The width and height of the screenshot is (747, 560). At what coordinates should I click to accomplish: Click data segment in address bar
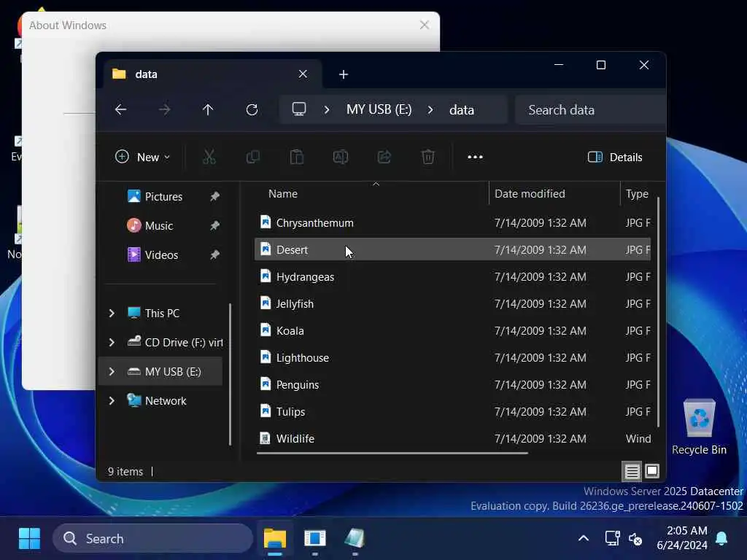coord(462,110)
